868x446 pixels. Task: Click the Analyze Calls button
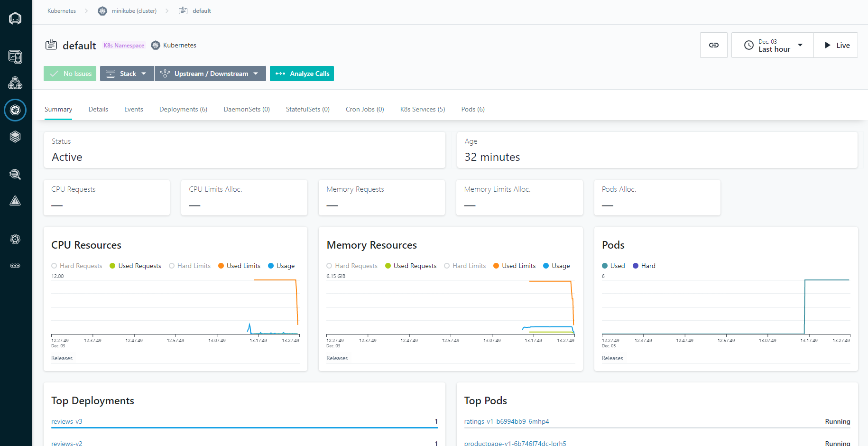point(302,74)
